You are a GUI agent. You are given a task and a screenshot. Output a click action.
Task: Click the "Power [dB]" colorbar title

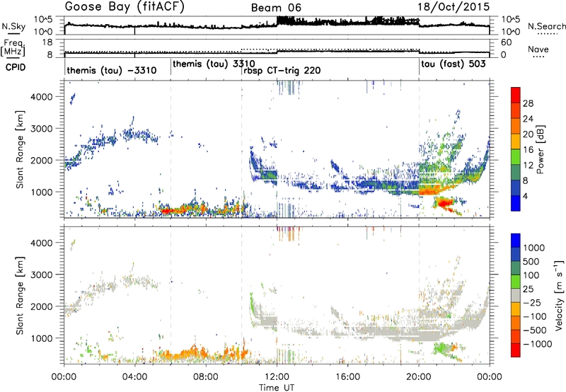coord(540,149)
